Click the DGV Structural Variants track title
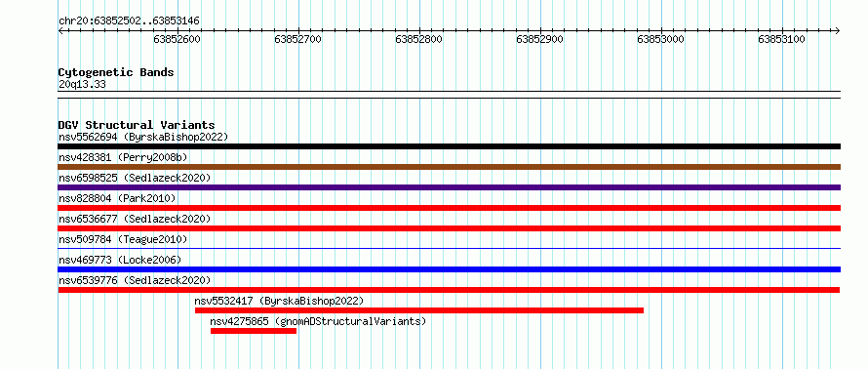 coord(137,125)
